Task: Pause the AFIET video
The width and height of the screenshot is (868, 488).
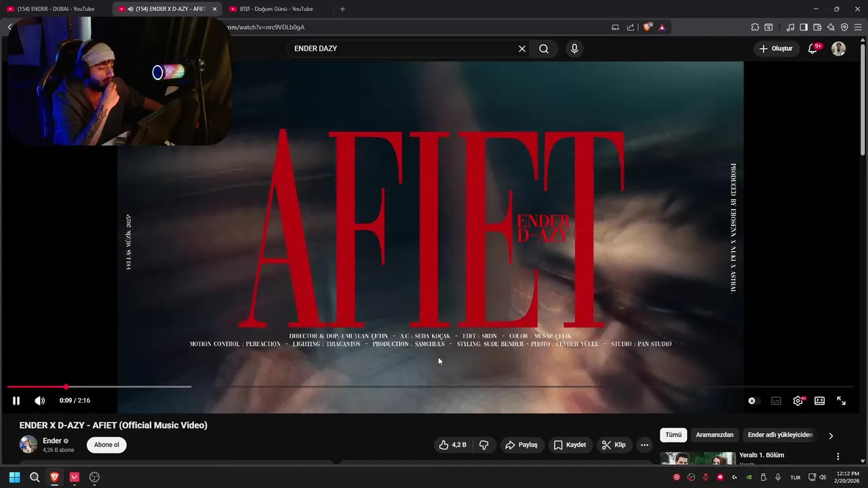Action: [16, 401]
